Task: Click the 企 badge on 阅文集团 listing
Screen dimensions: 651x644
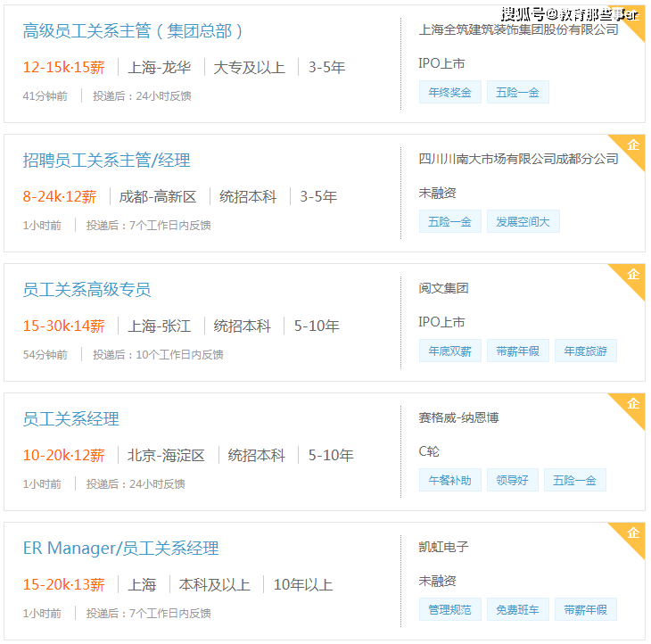Action: 632,275
